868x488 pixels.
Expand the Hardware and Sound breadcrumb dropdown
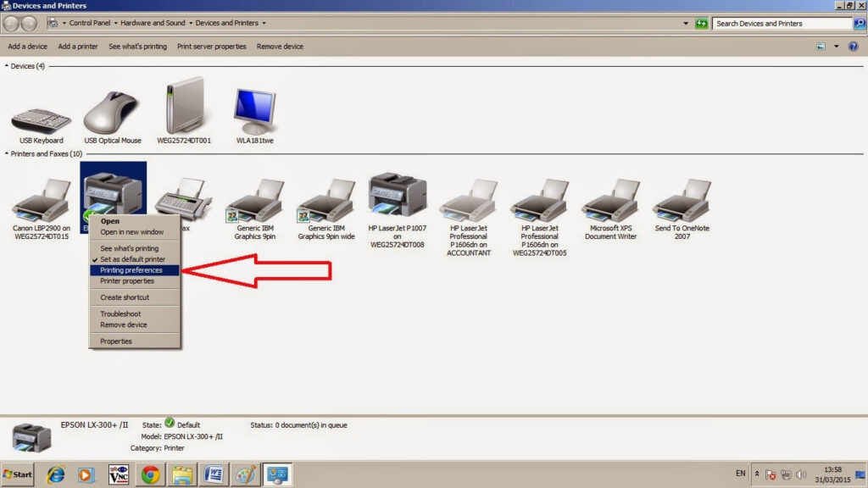pyautogui.click(x=191, y=23)
